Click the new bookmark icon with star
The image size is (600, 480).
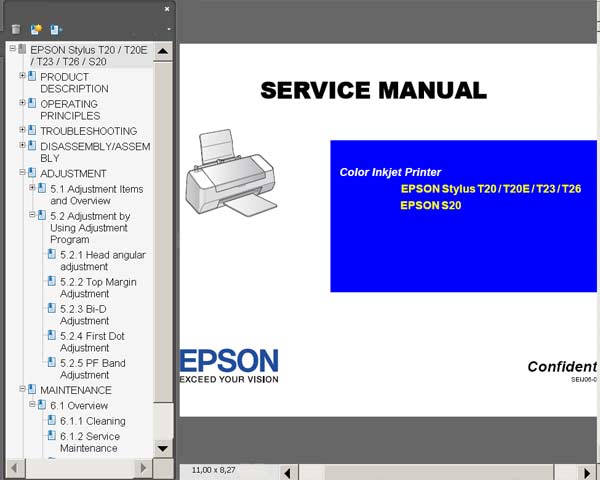tap(36, 29)
